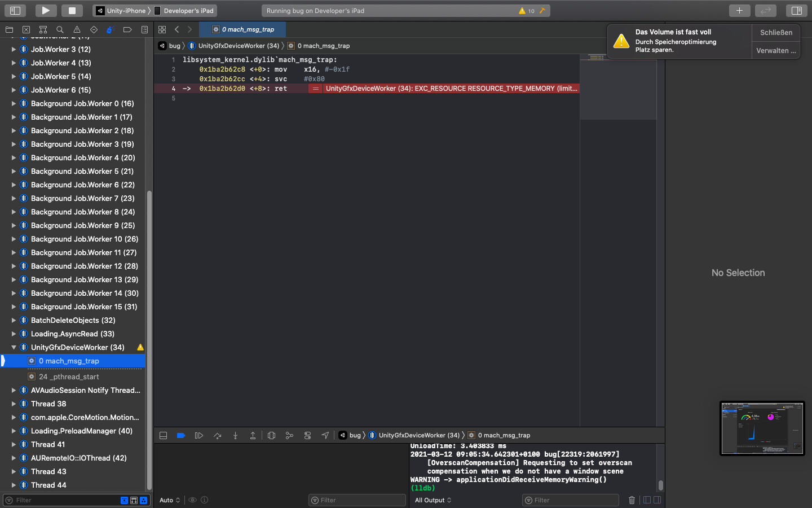Go back with the editor history arrow
This screenshot has height=508, width=812.
tap(176, 29)
